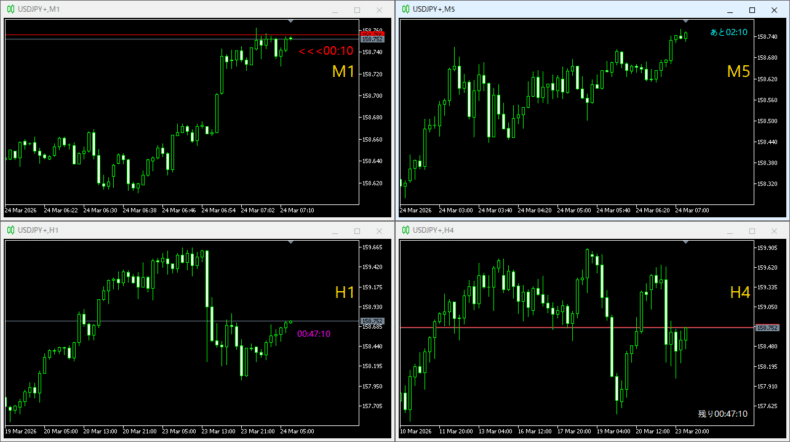This screenshot has width=790, height=442.
Task: Maximize the USDJPY+,M1 chart window
Action: (356, 9)
